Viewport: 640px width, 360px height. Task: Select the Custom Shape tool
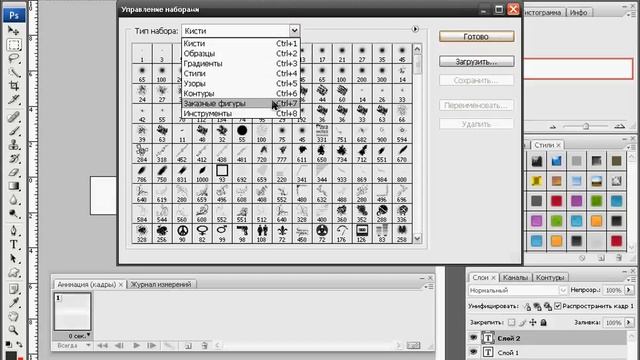coord(13,272)
